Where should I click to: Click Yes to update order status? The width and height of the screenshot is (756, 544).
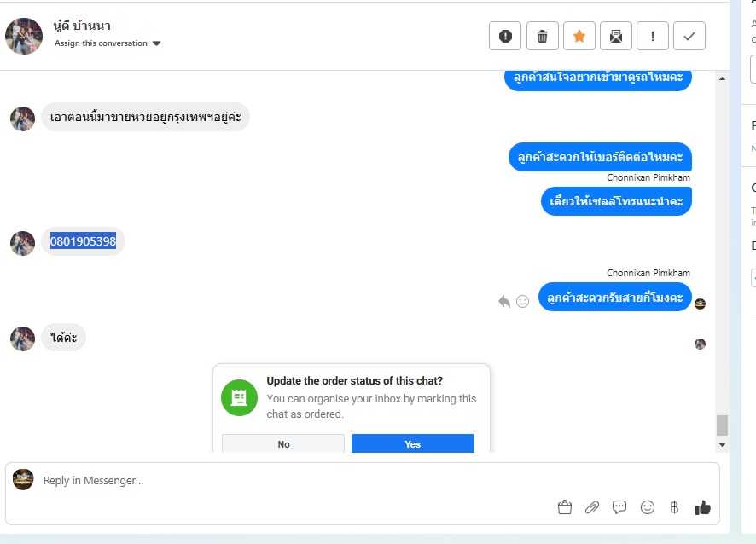[x=413, y=443]
